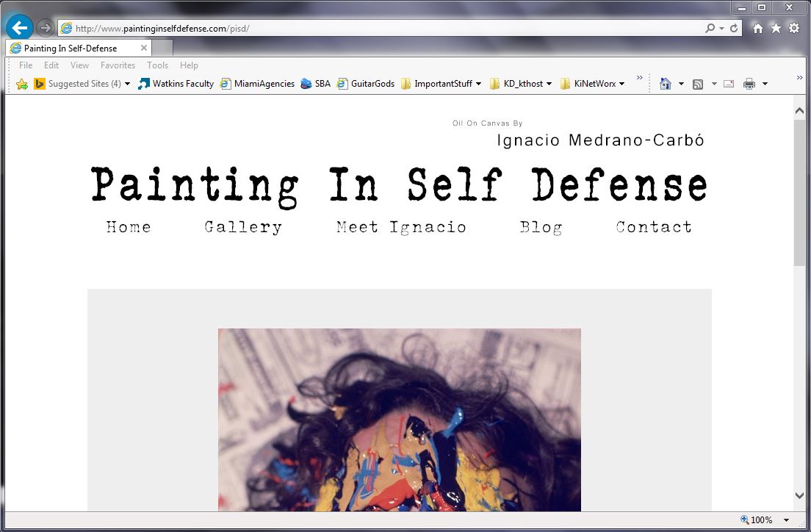Open the GuitarGods bookmark
This screenshot has width=811, height=532.
(366, 84)
